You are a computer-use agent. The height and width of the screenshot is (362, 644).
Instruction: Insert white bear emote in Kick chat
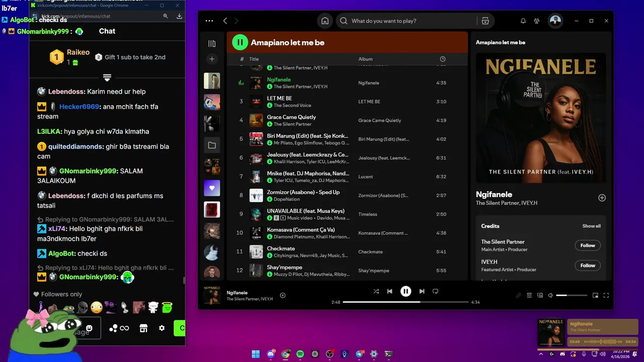click(x=153, y=307)
